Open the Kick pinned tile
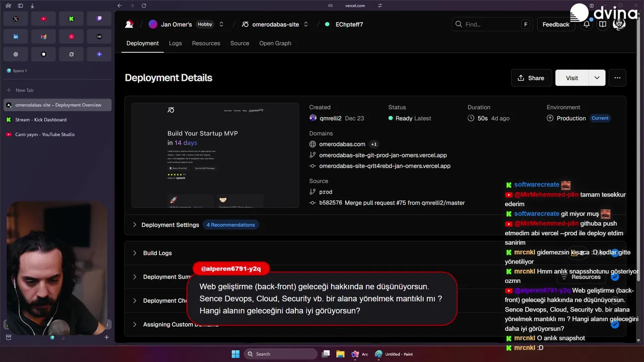 (71, 19)
